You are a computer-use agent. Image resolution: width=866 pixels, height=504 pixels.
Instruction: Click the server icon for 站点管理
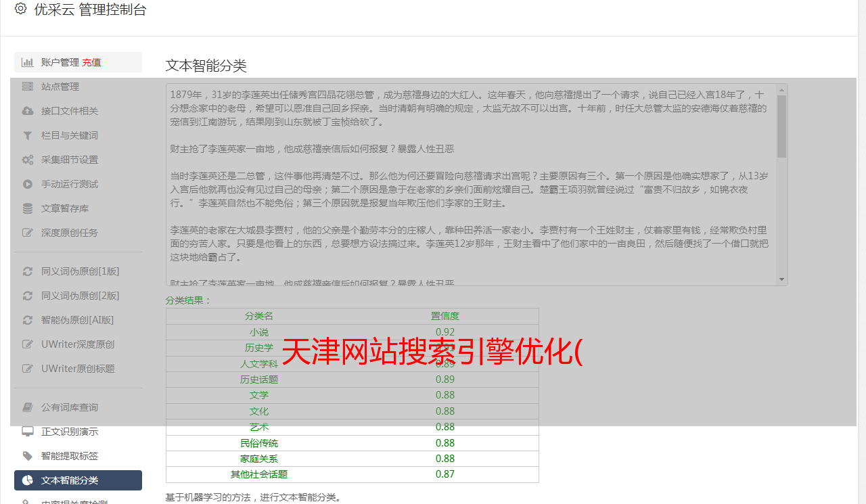[x=28, y=87]
